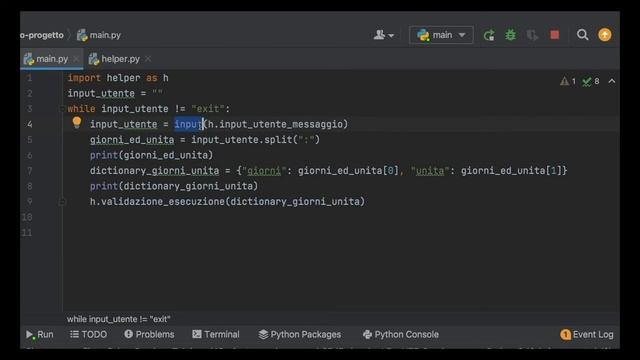Click the Rerun 'main' icon
The height and width of the screenshot is (360, 640).
489,35
